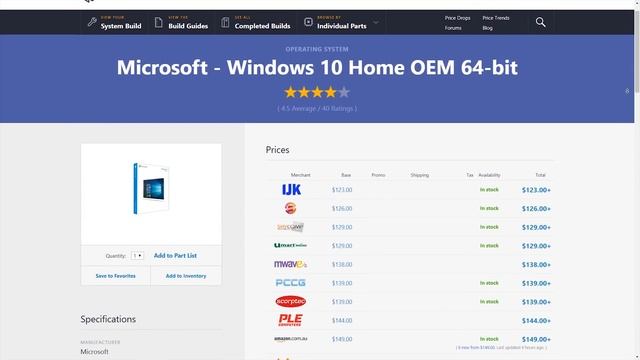Open Price Drops link
Viewport: 640px width, 360px height.
[x=457, y=18]
